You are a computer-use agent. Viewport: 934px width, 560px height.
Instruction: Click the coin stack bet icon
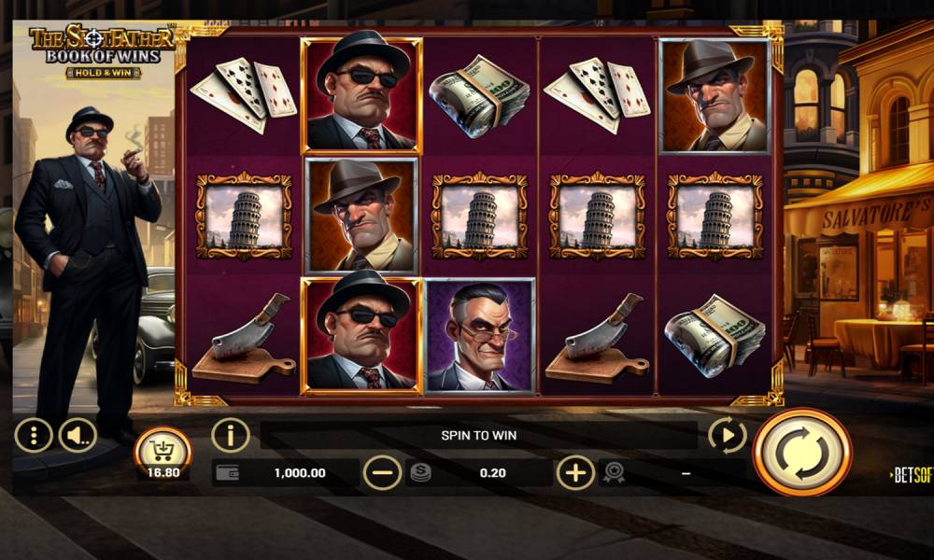[420, 473]
